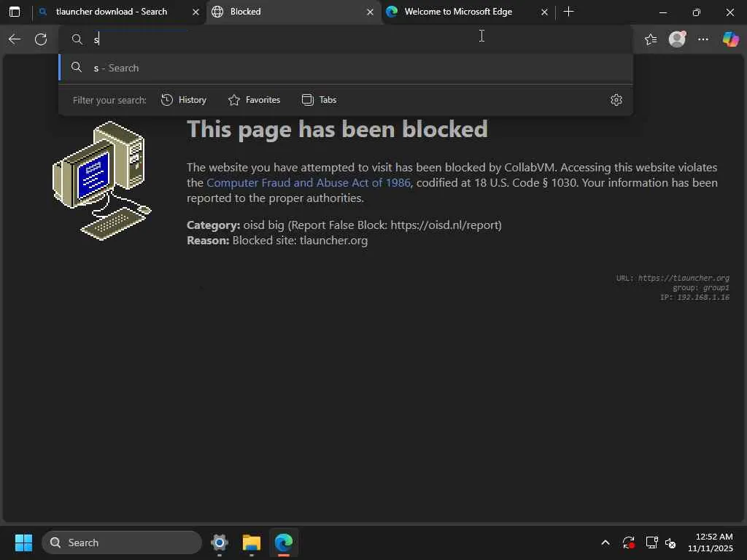Viewport: 747px width, 560px height.
Task: Open address bar search settings gear
Action: coord(616,100)
